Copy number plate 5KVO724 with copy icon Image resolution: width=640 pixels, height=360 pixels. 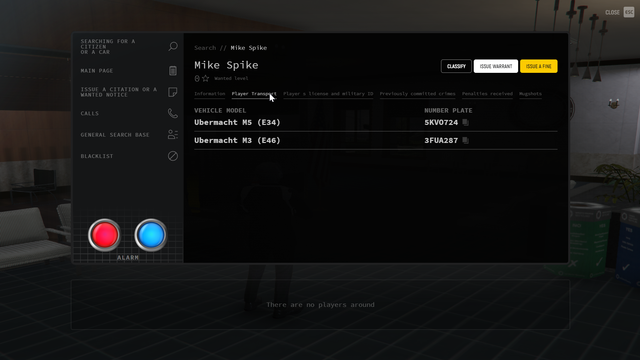pos(466,122)
